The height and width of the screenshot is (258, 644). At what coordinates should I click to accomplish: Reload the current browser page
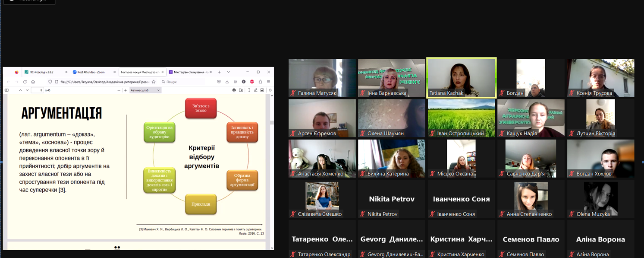tap(25, 82)
